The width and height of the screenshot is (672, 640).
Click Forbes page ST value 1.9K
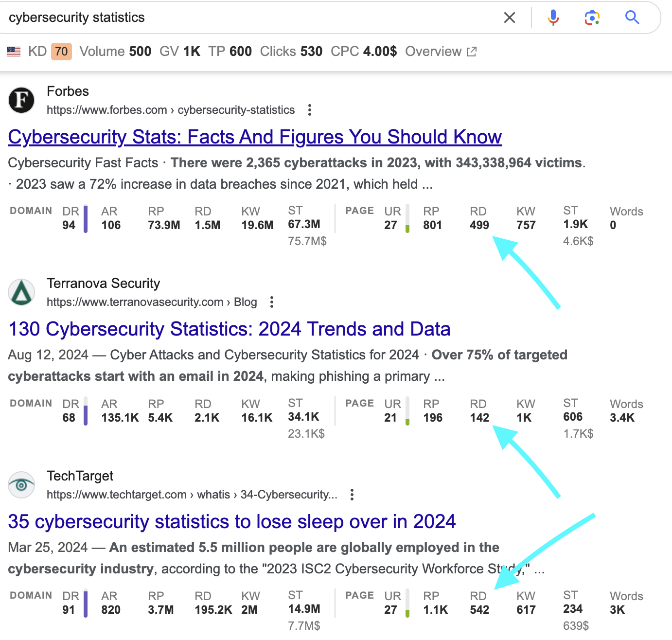coord(576,224)
